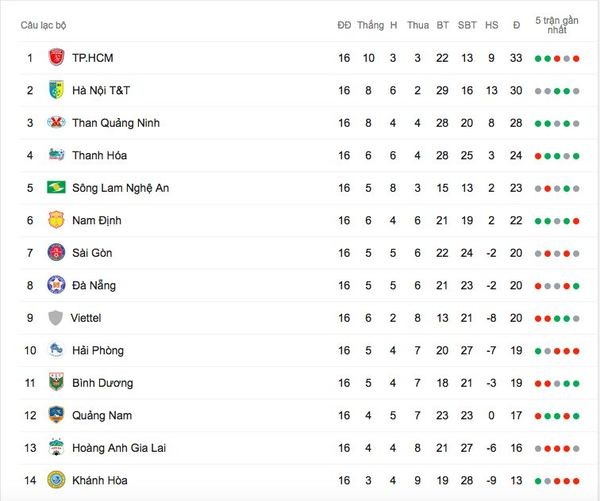Open the Hoàng Anh Gia Lai team link
600x501 pixels.
[119, 448]
